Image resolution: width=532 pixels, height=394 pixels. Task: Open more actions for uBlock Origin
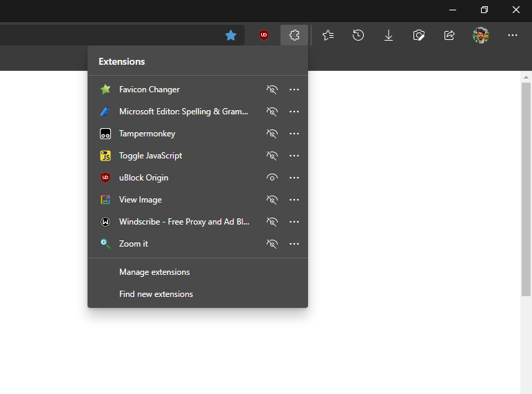(294, 178)
